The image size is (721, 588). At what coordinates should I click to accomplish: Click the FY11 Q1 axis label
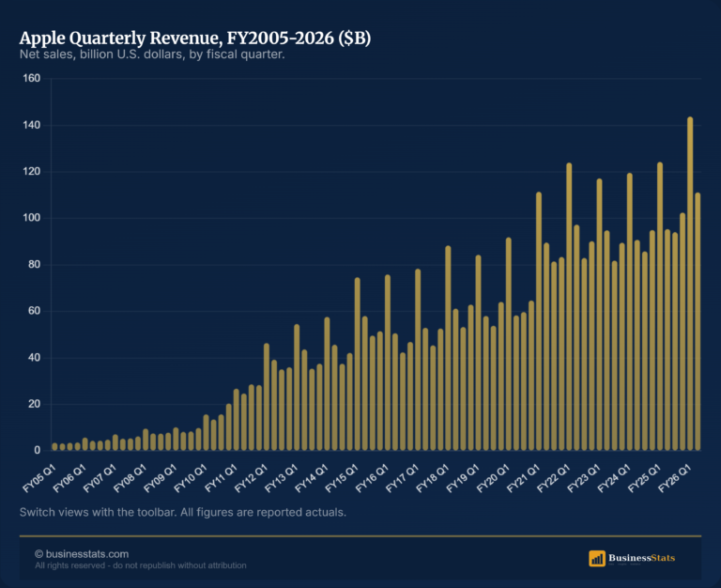pyautogui.click(x=222, y=478)
